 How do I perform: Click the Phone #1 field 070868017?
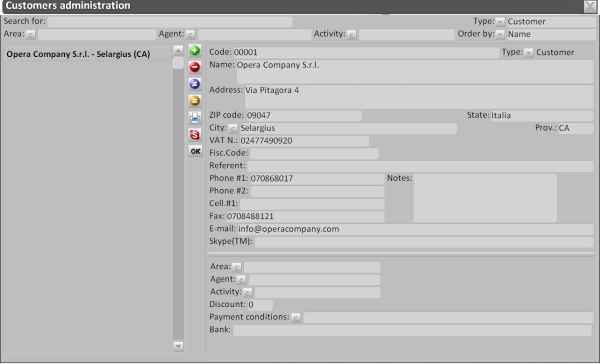coord(317,178)
